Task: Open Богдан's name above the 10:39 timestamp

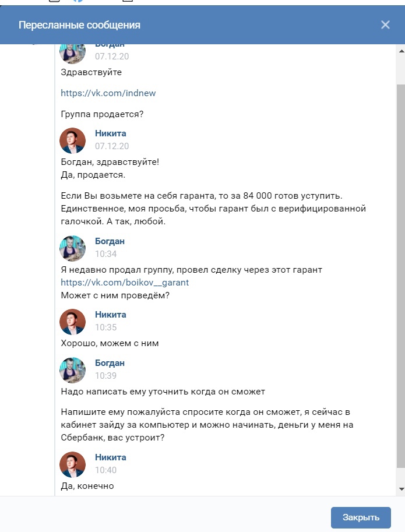Action: [110, 363]
